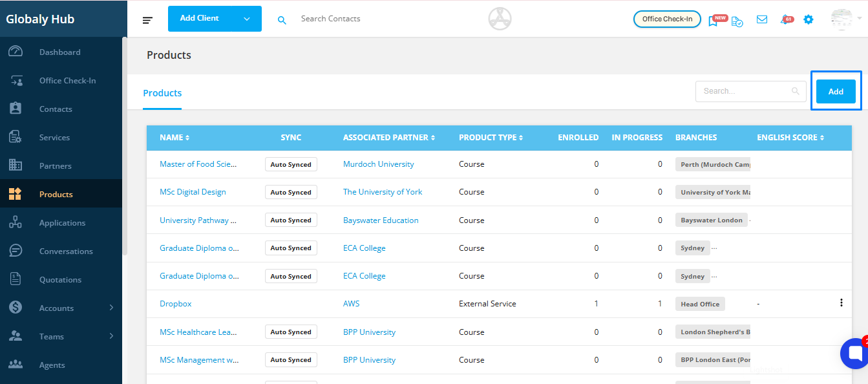Sort by PRODUCT TYPE column

click(491, 138)
